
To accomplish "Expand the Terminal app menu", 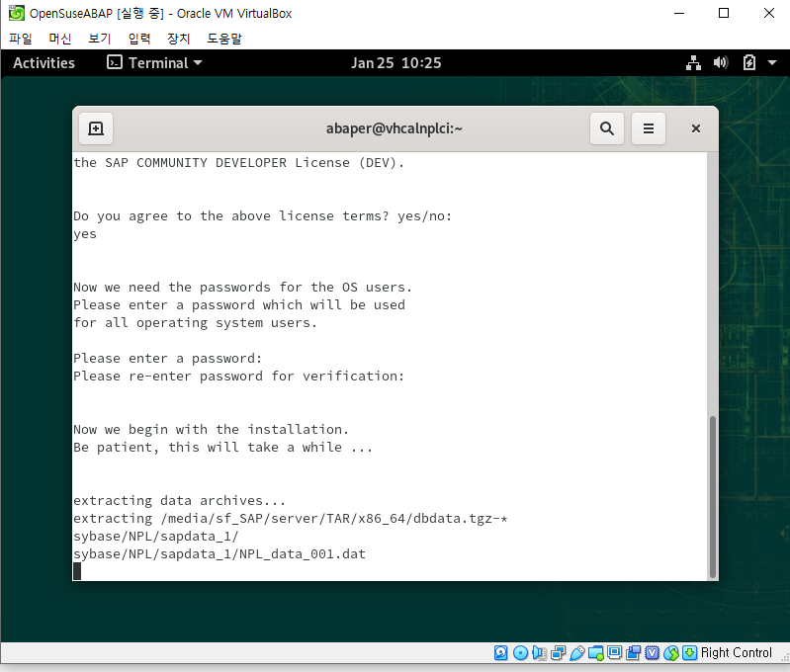I will pyautogui.click(x=154, y=63).
